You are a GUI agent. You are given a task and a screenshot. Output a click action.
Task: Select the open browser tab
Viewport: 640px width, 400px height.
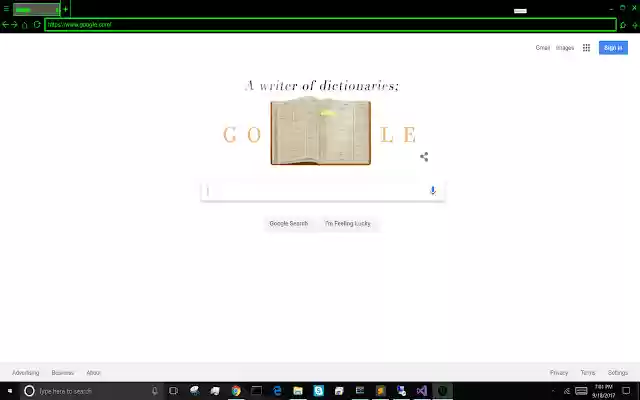coord(36,9)
